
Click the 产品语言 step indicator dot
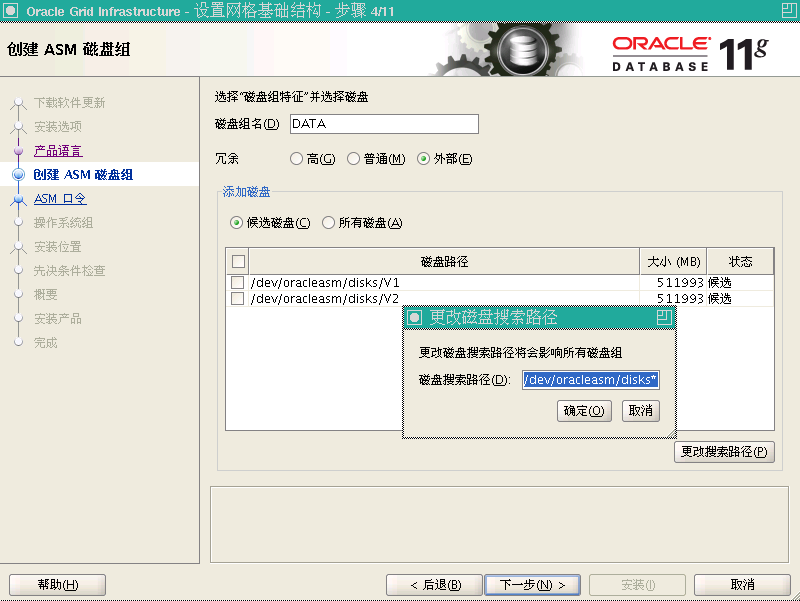20,150
